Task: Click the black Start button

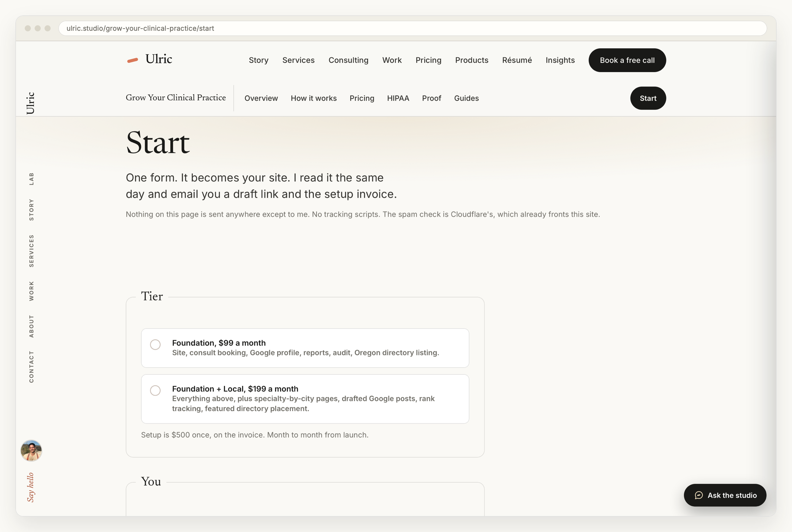Action: point(648,98)
